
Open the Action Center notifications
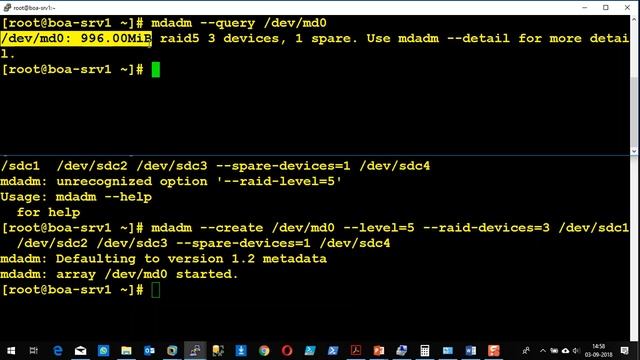624,351
